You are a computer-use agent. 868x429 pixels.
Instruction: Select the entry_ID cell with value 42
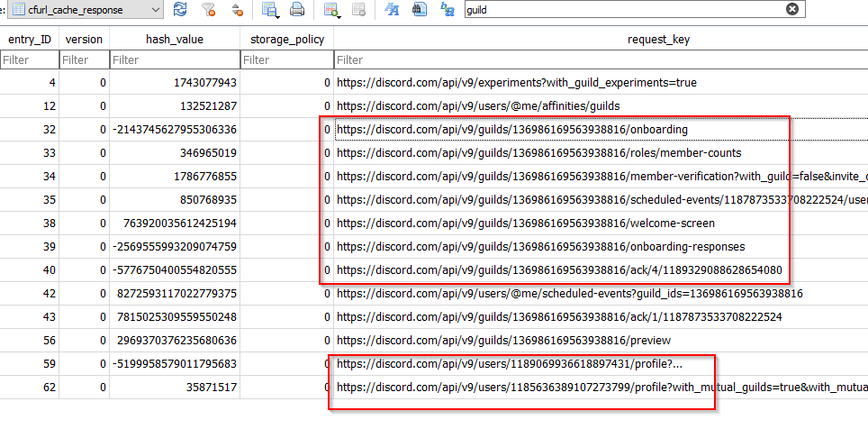[30, 294]
